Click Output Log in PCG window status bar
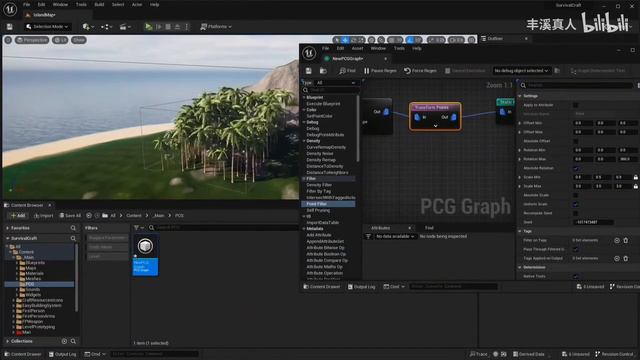The width and height of the screenshot is (640, 360). (361, 287)
